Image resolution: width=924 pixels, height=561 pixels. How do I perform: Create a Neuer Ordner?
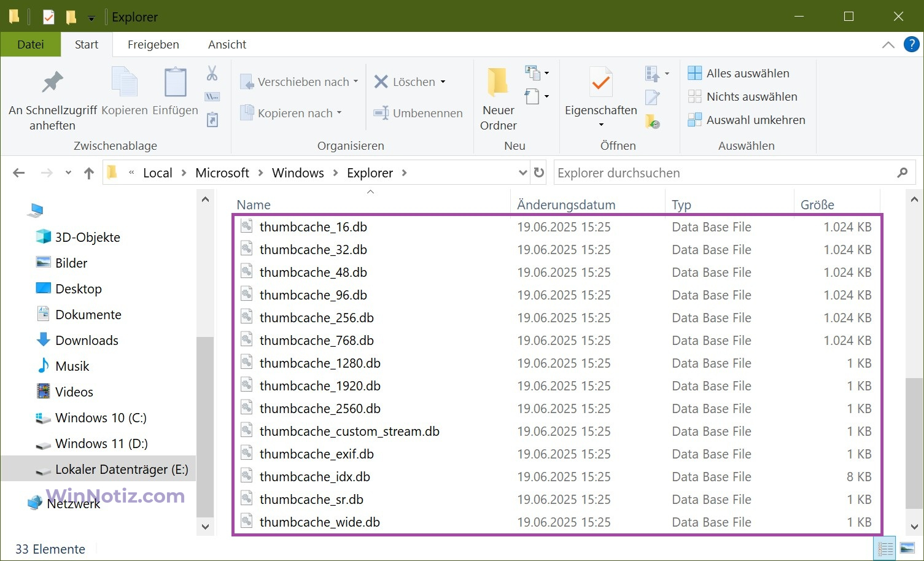[498, 99]
